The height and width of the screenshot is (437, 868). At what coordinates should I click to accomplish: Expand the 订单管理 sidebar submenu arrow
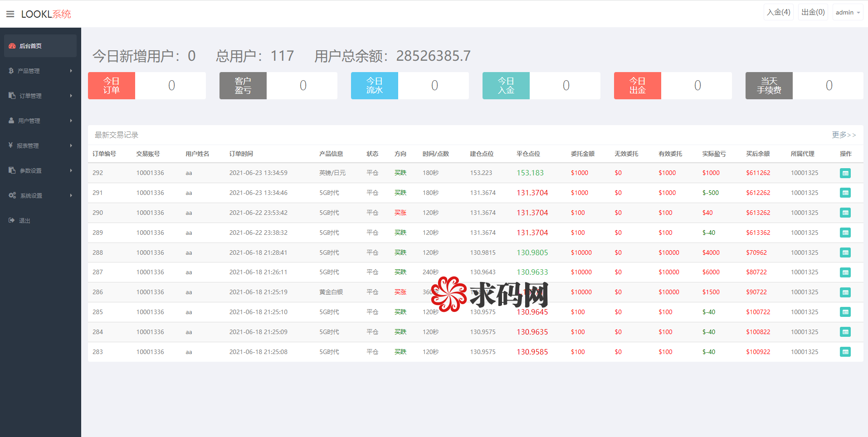[x=71, y=96]
